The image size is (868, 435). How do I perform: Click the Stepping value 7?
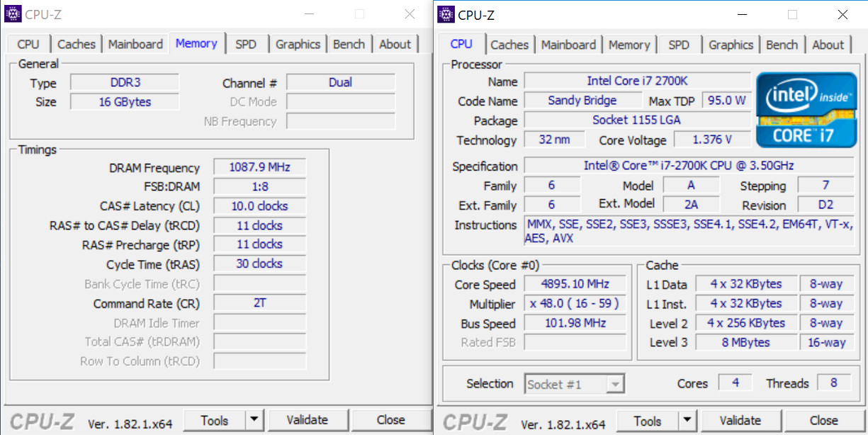[825, 185]
